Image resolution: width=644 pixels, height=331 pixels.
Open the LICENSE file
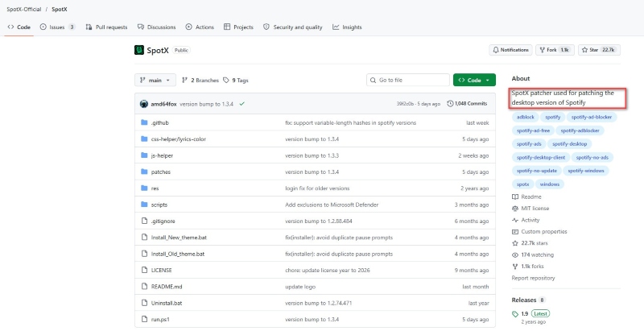pos(162,271)
